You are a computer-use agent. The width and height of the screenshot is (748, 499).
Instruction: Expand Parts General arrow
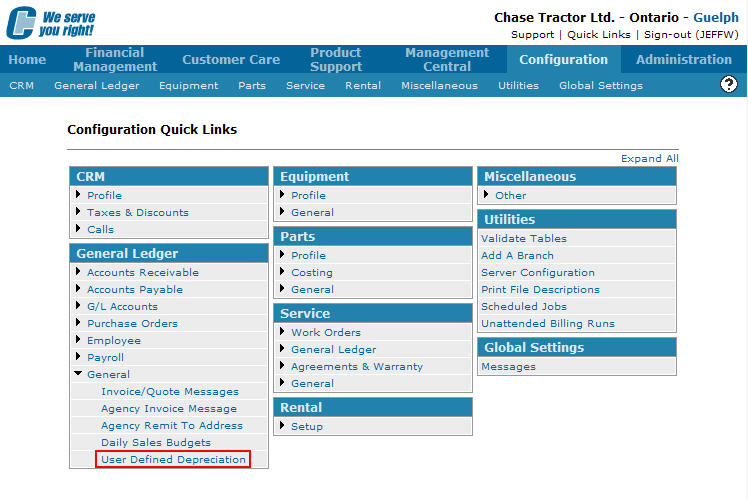(282, 289)
